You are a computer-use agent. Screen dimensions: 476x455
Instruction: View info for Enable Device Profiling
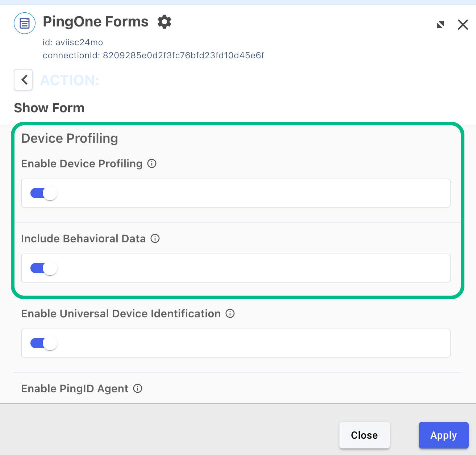pos(152,163)
